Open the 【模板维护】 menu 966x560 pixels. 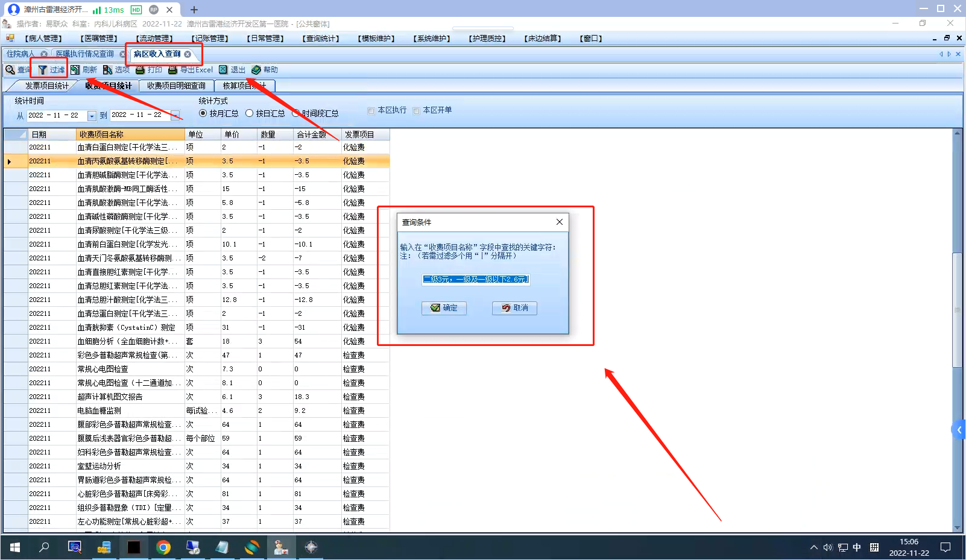[x=376, y=39]
